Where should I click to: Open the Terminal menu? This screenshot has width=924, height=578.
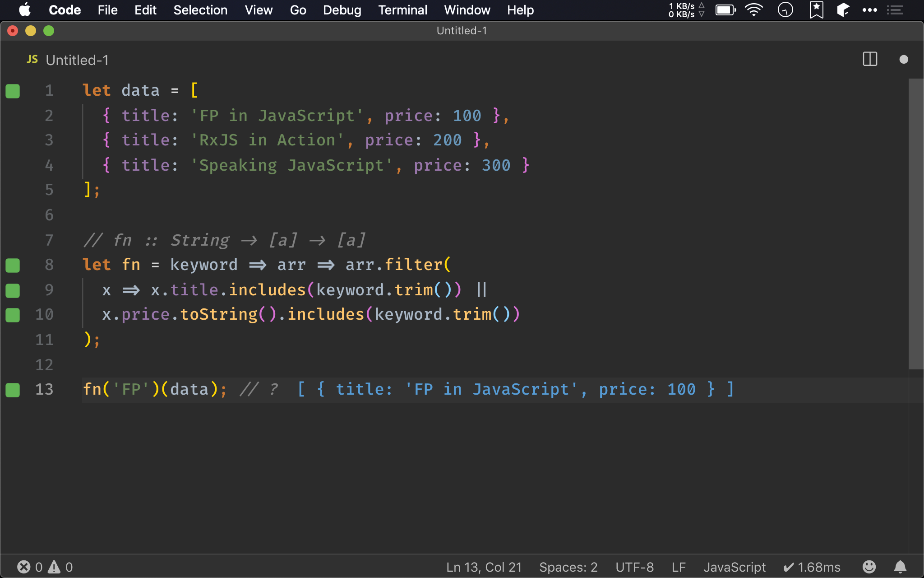pyautogui.click(x=402, y=10)
